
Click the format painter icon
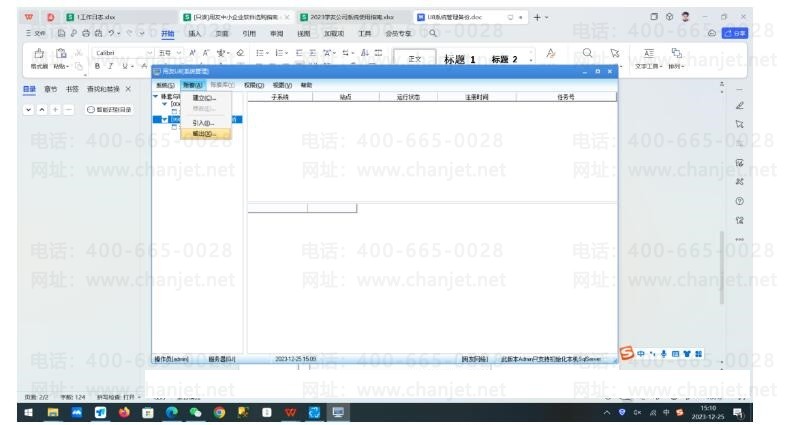39,53
